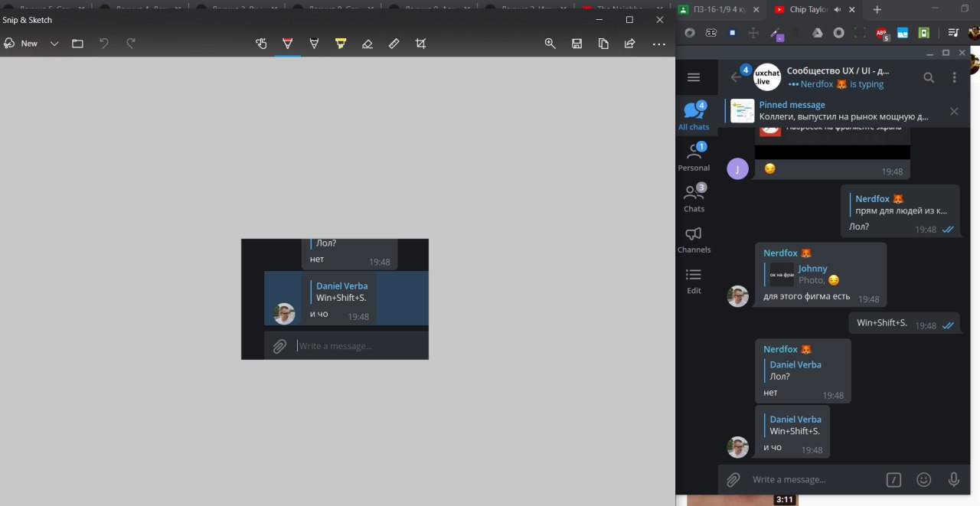Attach a file with the paperclip icon in Telegram
The image size is (980, 506).
(x=733, y=480)
